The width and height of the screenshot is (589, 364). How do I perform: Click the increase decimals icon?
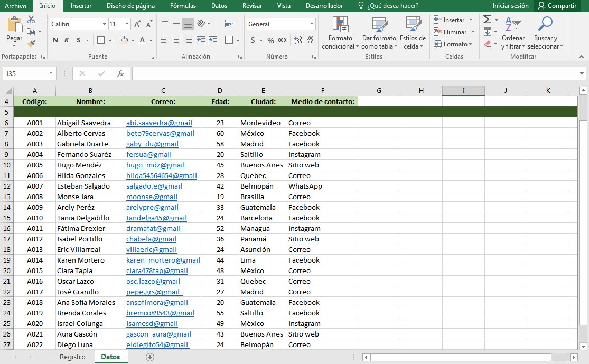tap(298, 40)
